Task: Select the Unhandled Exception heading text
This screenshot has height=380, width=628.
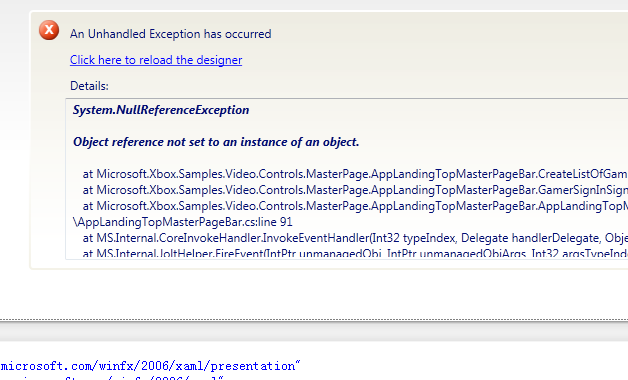Action: pos(171,34)
